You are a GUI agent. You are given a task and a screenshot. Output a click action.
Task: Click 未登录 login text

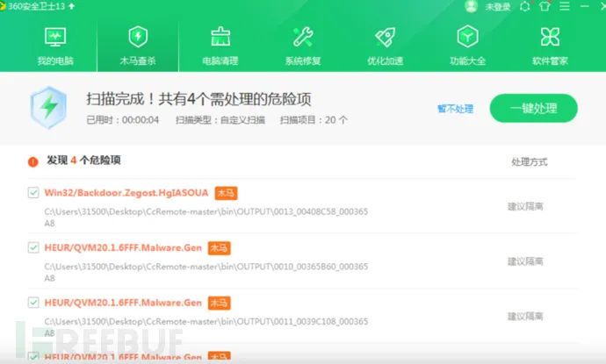pos(498,6)
